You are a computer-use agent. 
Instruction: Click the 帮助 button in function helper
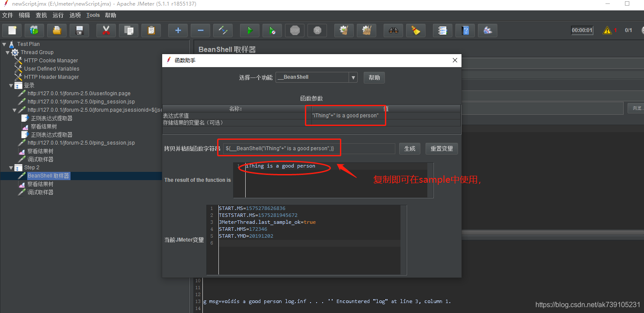pos(374,77)
